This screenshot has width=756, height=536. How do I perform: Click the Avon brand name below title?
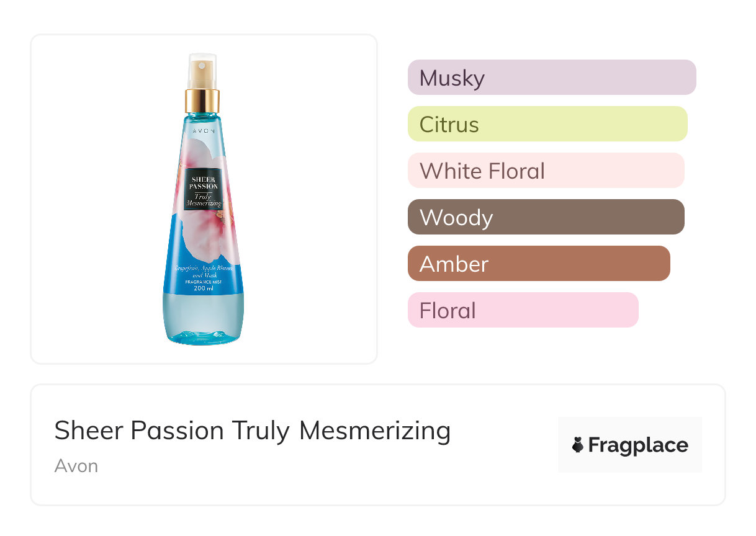point(76,466)
